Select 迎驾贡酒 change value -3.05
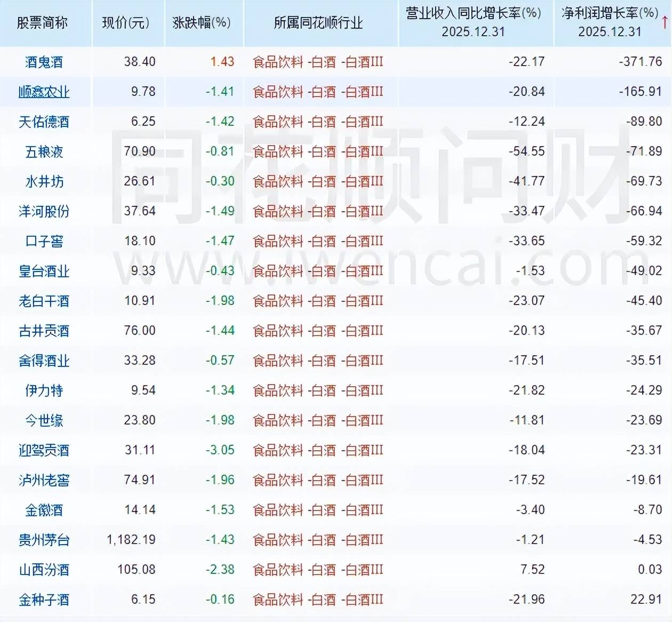672x622 pixels. 220,450
